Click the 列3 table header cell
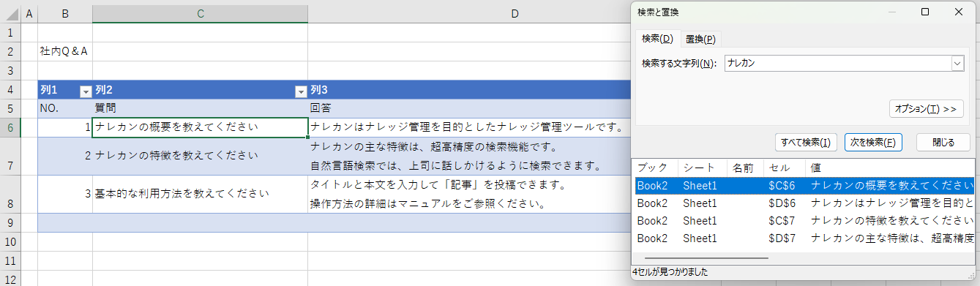 pos(468,90)
